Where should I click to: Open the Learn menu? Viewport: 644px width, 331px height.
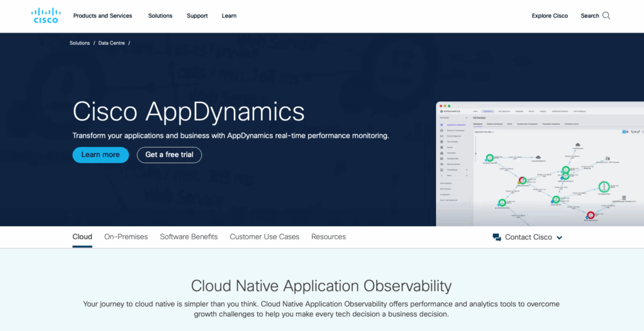tap(229, 16)
